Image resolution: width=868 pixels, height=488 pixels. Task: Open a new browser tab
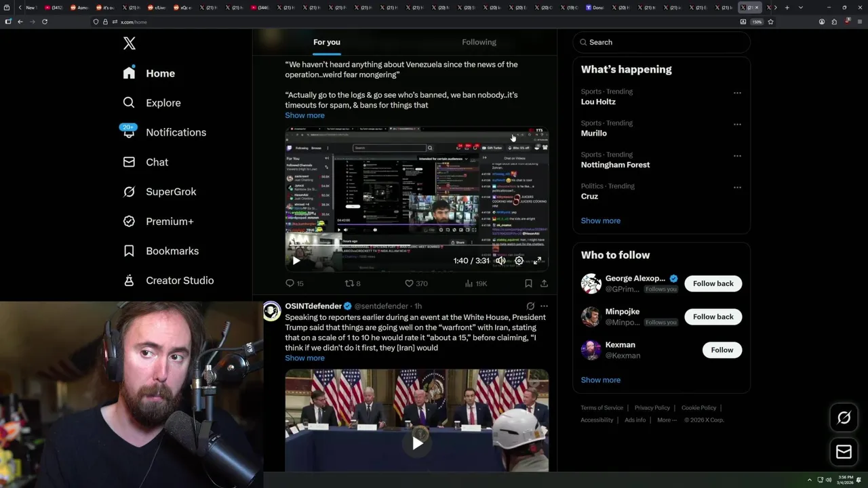[x=787, y=7]
